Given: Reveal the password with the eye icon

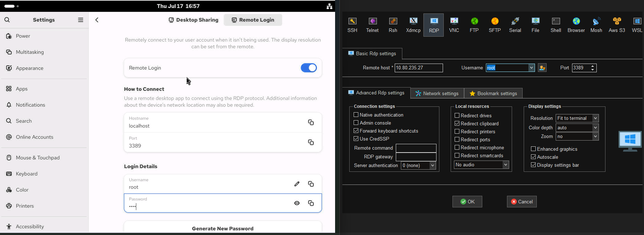Looking at the screenshot, I should click(x=297, y=203).
